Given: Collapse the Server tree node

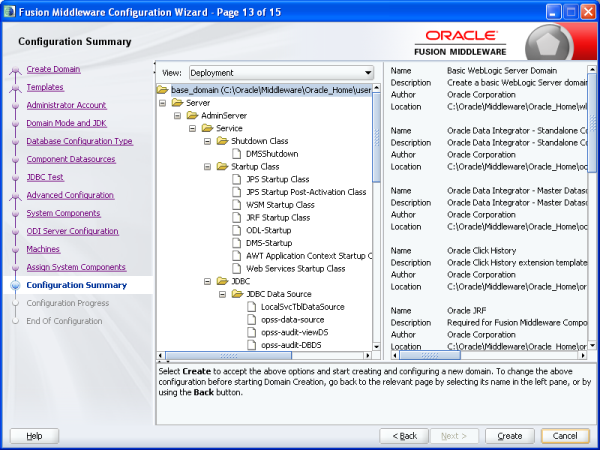Looking at the screenshot, I should click(x=163, y=103).
